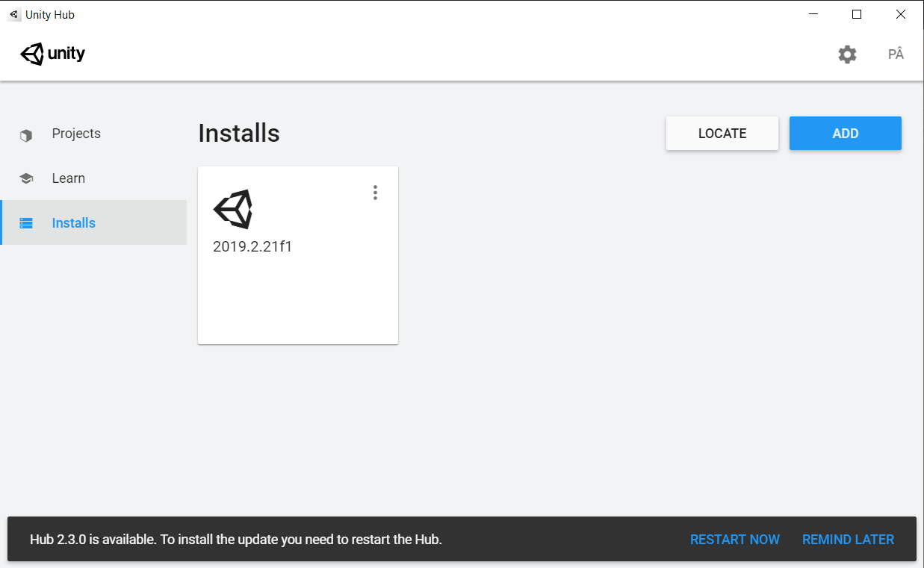924x568 pixels.
Task: Choose REMIND LATER in update banner
Action: pos(848,540)
